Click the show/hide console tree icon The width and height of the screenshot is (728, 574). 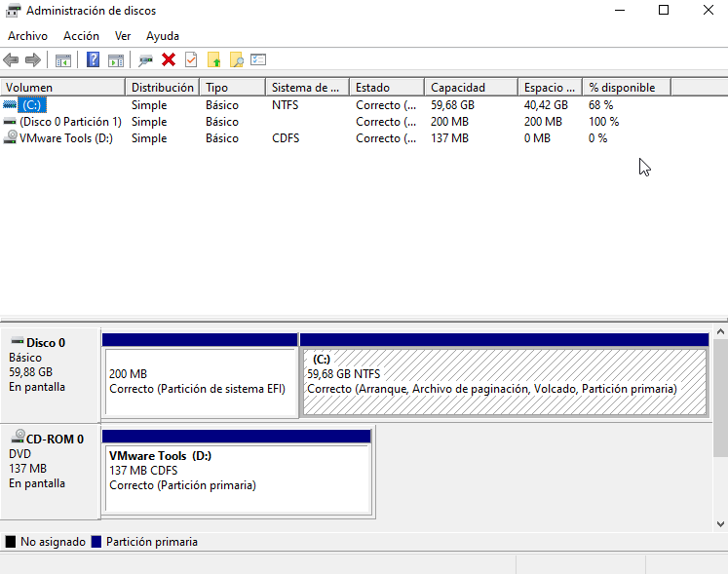[63, 60]
